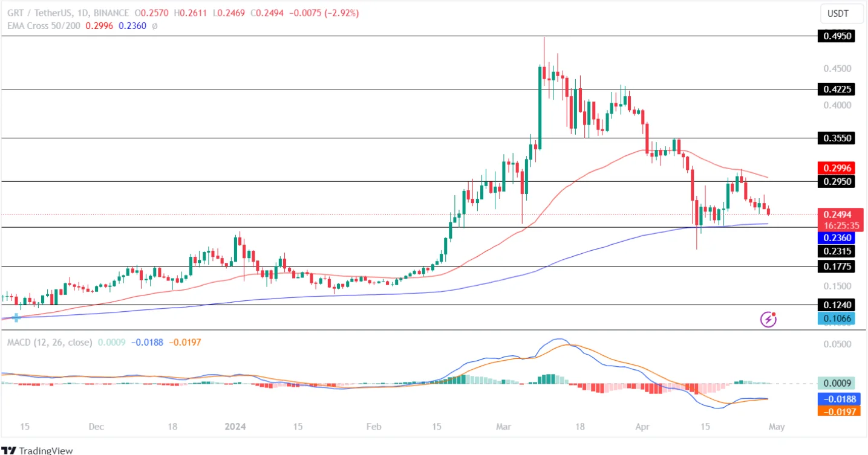This screenshot has height=455, width=868.
Task: Click the 0.2950 price level label
Action: coord(837,181)
